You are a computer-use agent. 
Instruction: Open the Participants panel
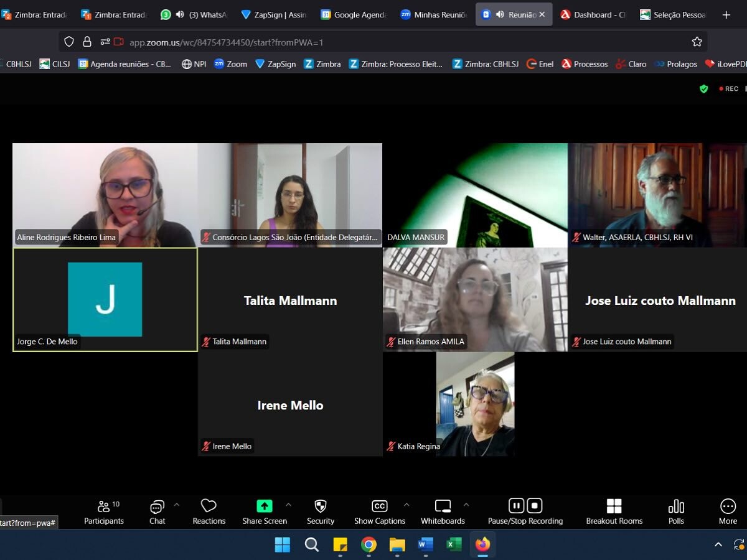point(104,512)
